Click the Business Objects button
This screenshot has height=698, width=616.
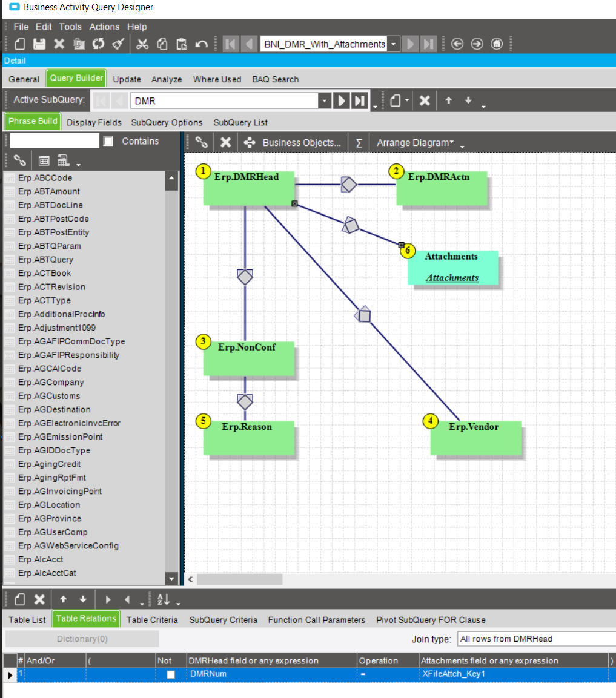coord(293,143)
